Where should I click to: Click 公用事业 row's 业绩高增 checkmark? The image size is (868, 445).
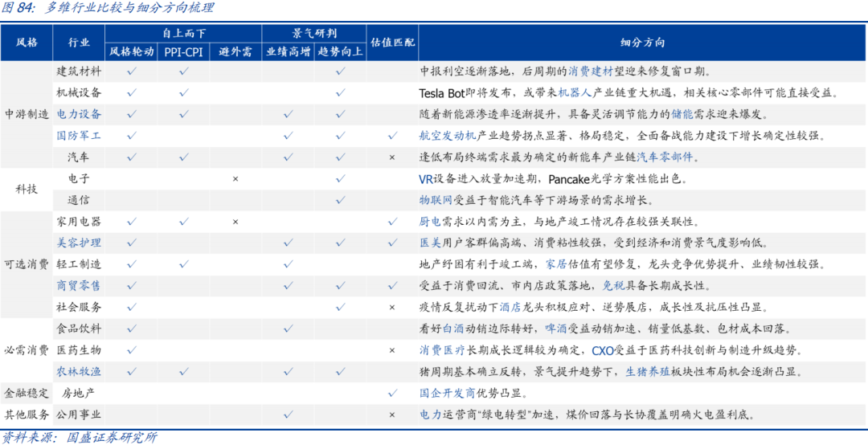[x=288, y=414]
